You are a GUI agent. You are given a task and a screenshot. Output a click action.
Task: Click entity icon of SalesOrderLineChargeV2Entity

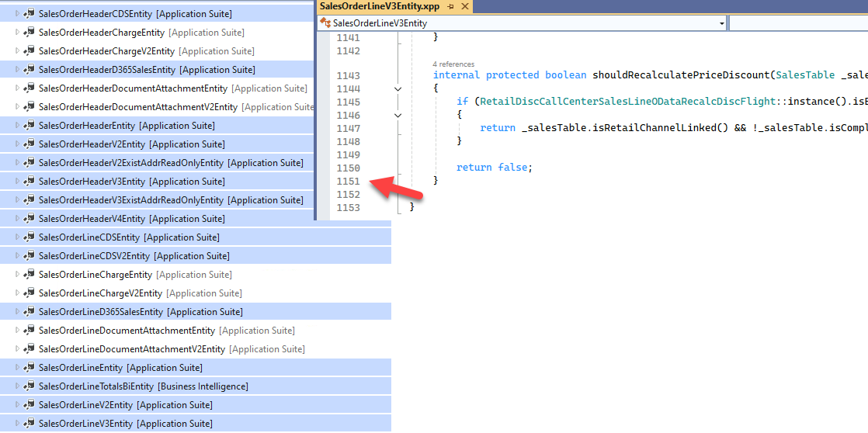pos(30,293)
